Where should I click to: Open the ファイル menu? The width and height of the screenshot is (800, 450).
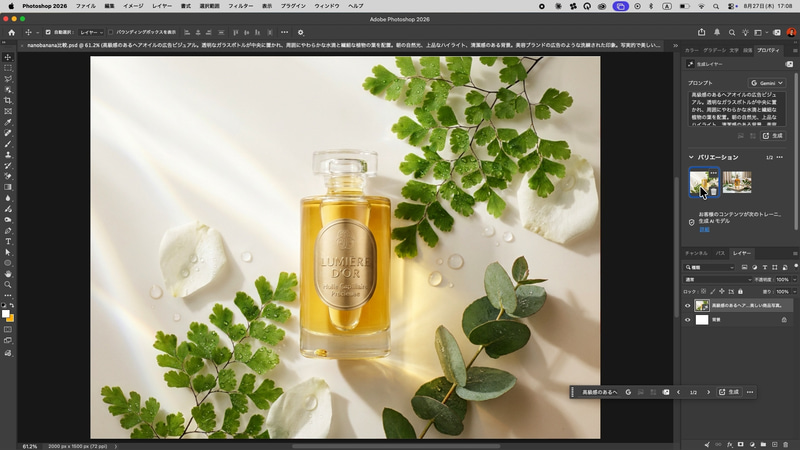(x=86, y=6)
